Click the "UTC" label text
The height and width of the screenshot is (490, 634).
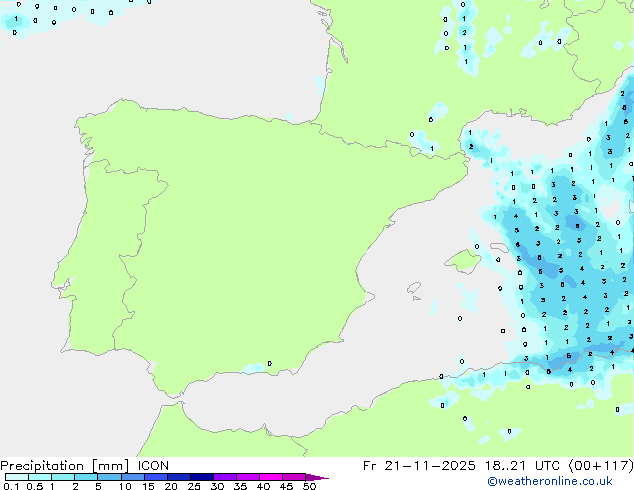pos(547,466)
